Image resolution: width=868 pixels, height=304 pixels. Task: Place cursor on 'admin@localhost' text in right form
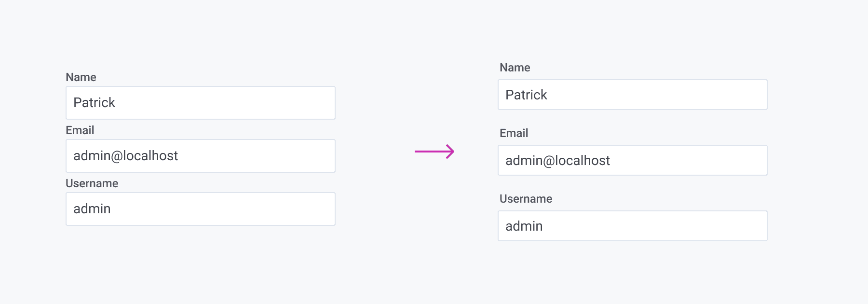pyautogui.click(x=557, y=160)
